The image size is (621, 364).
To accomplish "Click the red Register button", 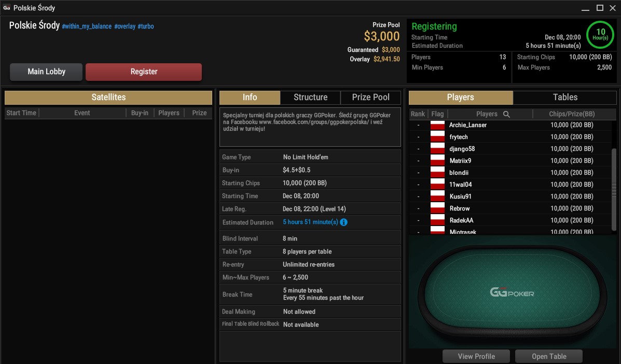I will [144, 72].
